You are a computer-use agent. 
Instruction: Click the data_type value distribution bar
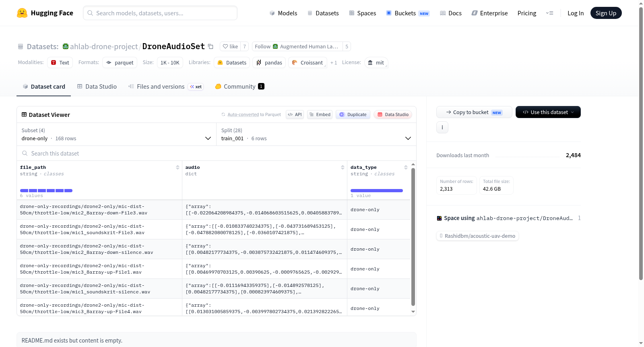pos(377,190)
